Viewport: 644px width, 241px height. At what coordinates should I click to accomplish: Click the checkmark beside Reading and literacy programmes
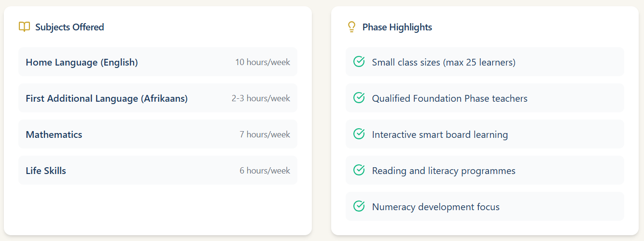tap(359, 170)
